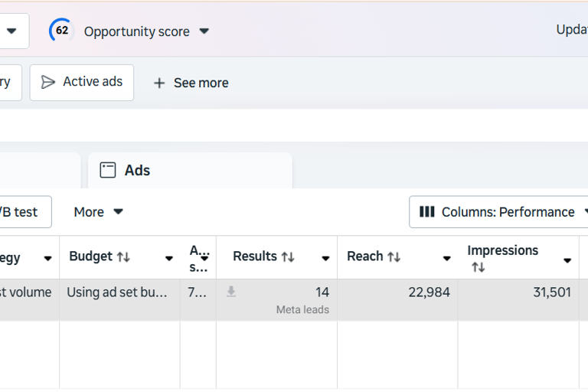Expand the Opportunity score dropdown arrow
Screen dimensions: 588x392
click(x=204, y=31)
